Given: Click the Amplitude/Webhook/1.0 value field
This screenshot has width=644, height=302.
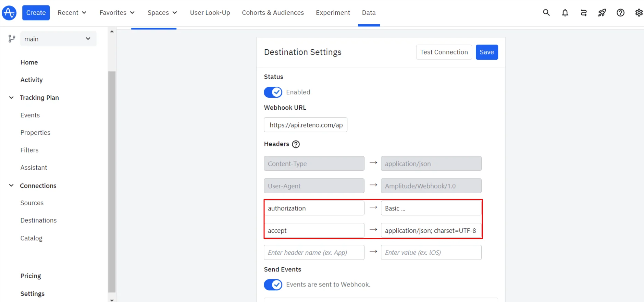Looking at the screenshot, I should pos(431,186).
